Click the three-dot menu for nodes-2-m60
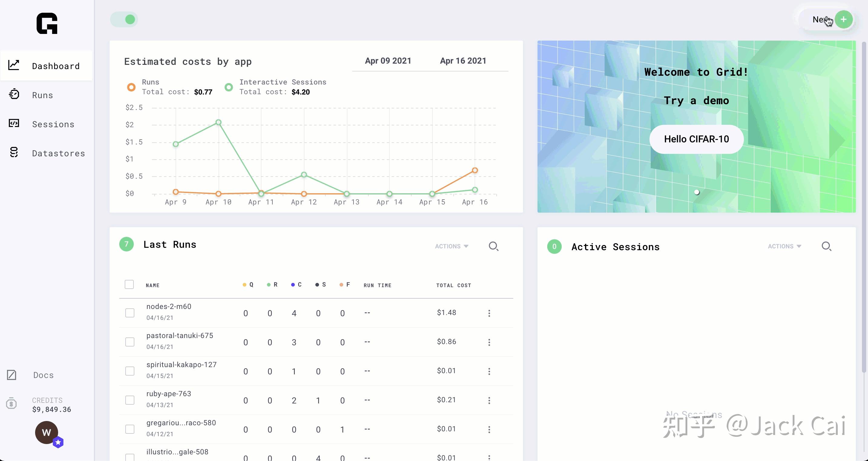Image resolution: width=868 pixels, height=461 pixels. pos(489,313)
